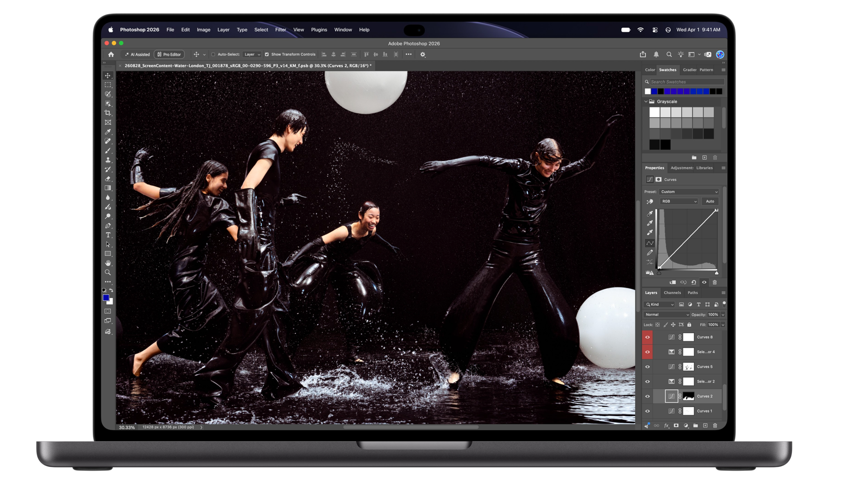Open Wi-Fi status in the menu bar
868x488 pixels.
coord(641,30)
